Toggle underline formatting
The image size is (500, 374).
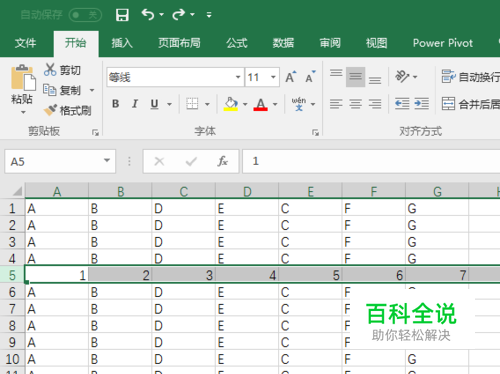tap(154, 104)
